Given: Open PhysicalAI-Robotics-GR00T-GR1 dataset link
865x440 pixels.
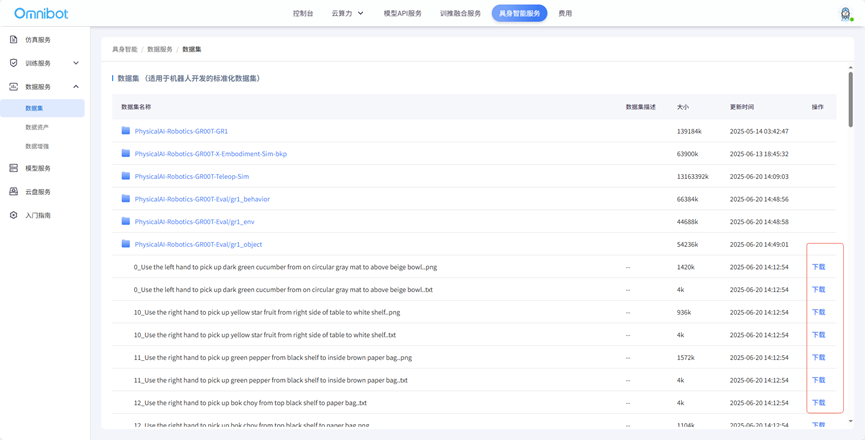Looking at the screenshot, I should coord(181,131).
